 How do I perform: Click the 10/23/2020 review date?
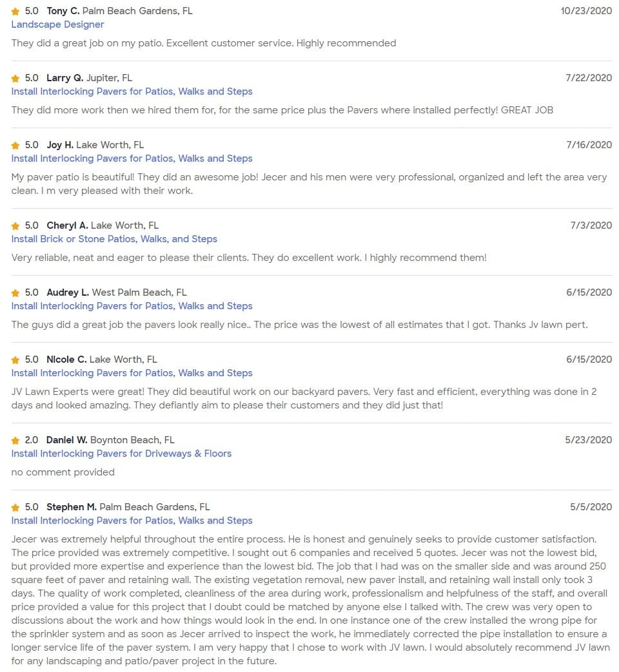(586, 11)
